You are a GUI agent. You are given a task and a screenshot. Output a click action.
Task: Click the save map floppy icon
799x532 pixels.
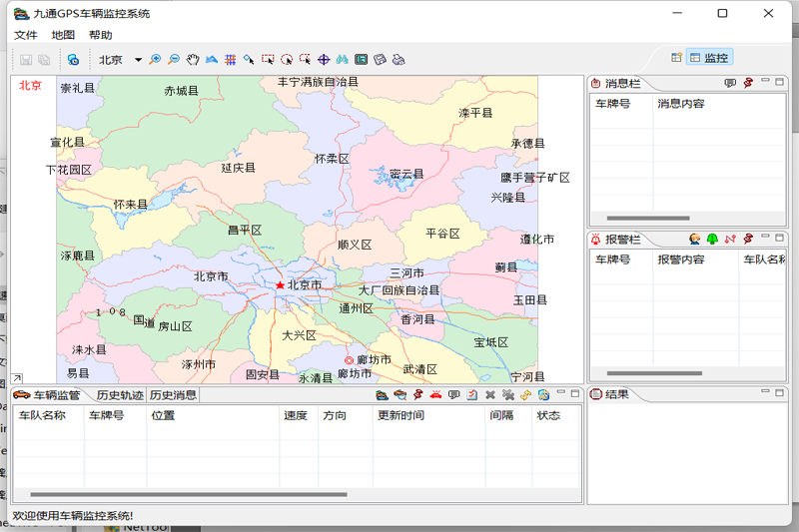coord(380,60)
